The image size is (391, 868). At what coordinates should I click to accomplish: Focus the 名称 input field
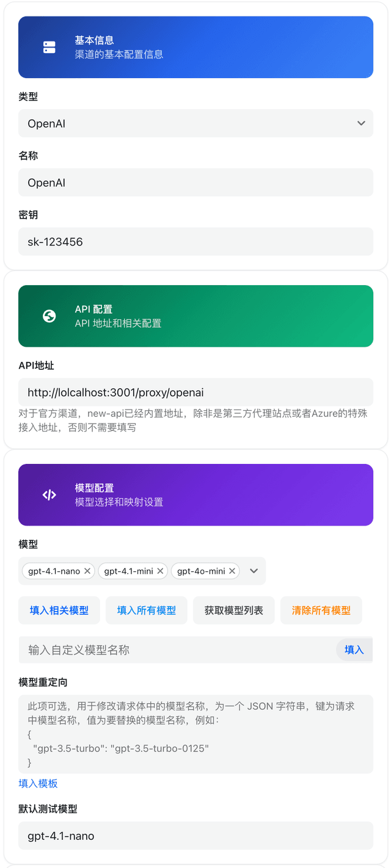[195, 183]
